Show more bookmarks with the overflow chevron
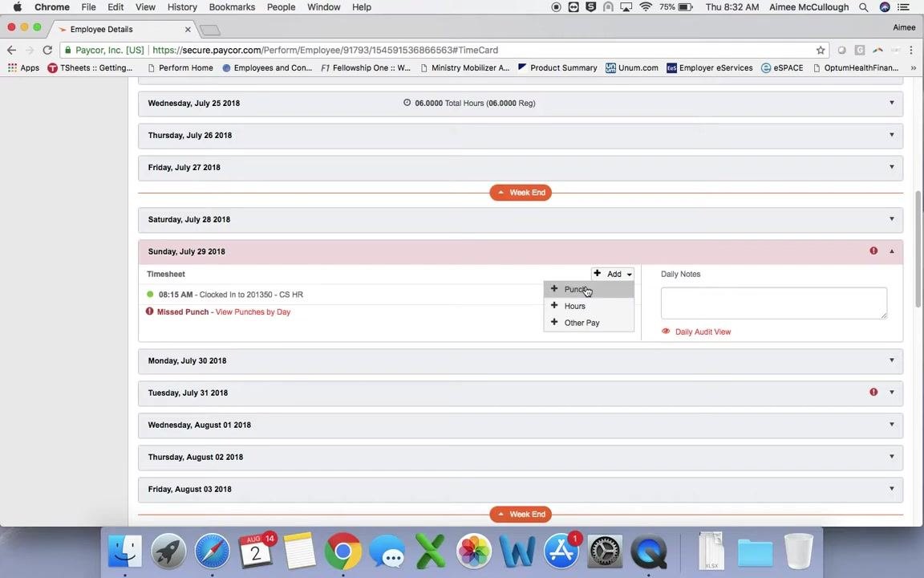Viewport: 924px width, 578px height. [914, 67]
